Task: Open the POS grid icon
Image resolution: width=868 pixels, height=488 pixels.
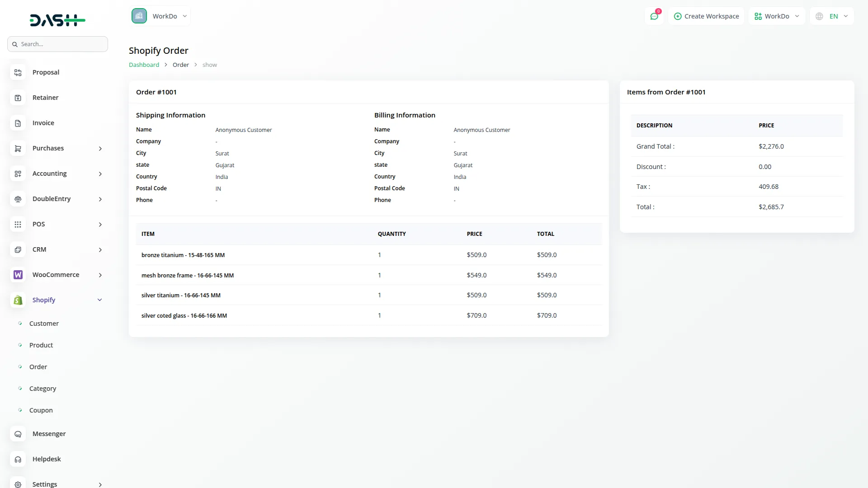Action: [18, 224]
